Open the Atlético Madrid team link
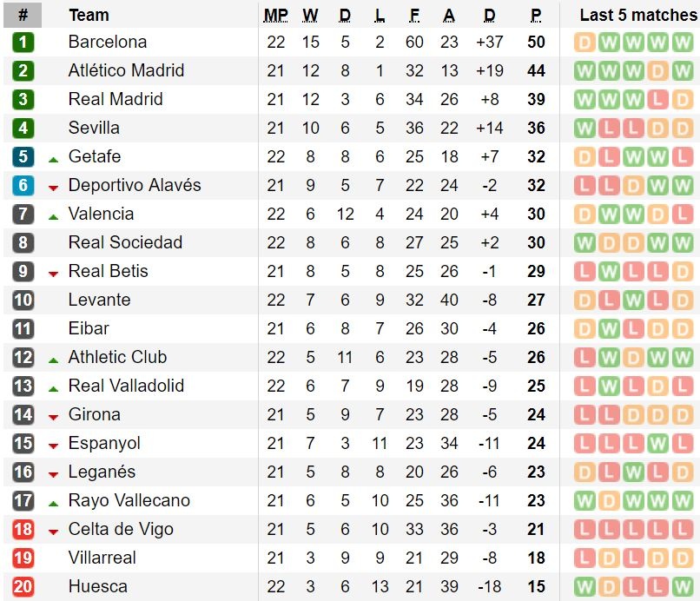 tap(126, 71)
